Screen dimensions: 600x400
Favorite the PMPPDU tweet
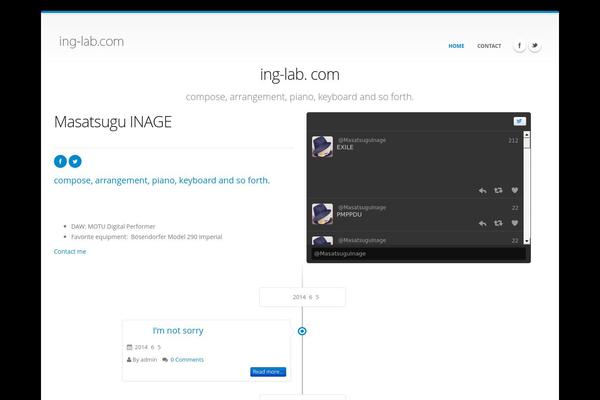pos(515,223)
